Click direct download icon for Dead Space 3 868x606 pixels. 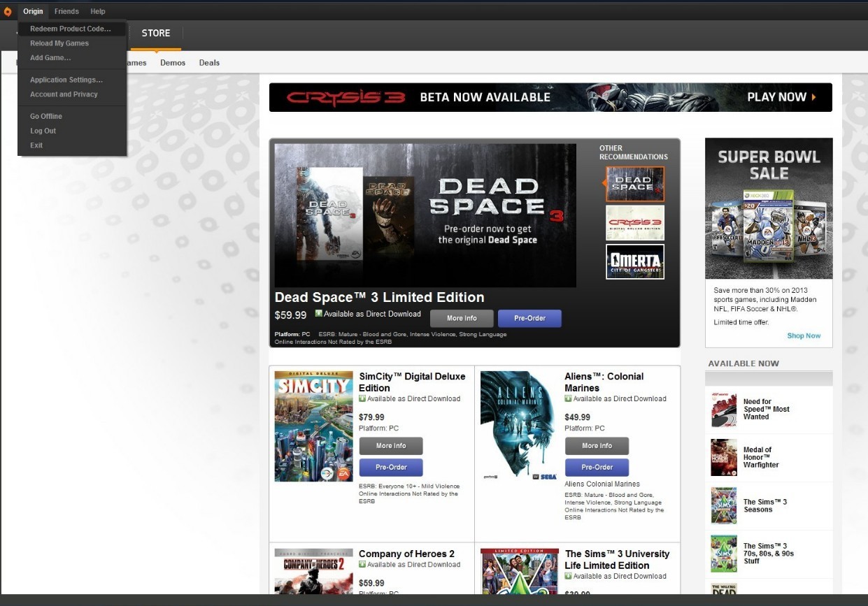[x=319, y=314]
